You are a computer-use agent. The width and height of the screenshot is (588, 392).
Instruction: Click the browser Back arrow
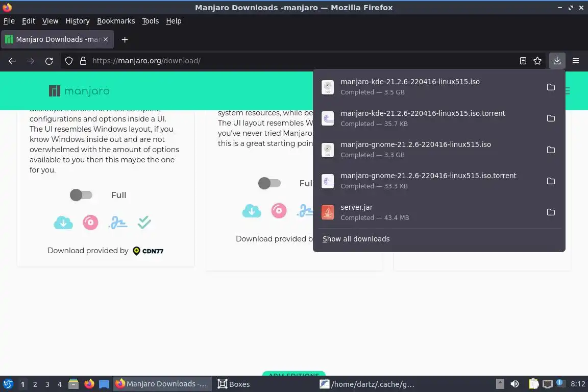[12, 61]
